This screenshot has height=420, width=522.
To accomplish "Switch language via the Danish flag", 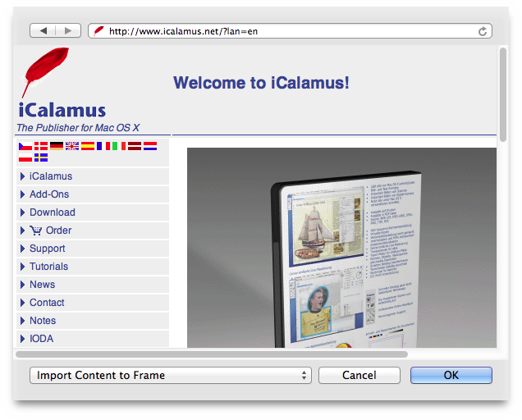I will (41, 146).
